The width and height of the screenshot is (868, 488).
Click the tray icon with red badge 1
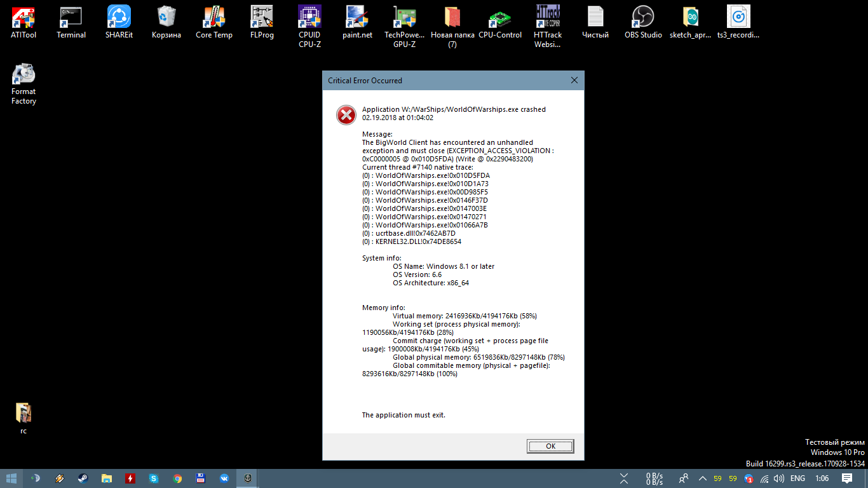[749, 478]
